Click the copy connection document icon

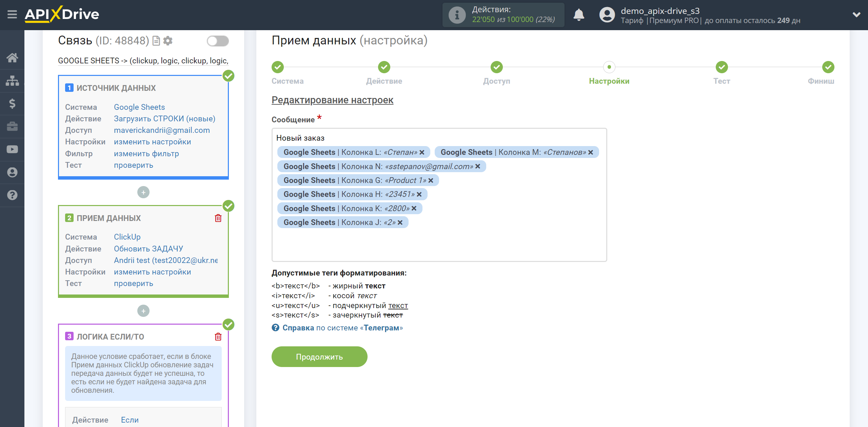pyautogui.click(x=156, y=41)
